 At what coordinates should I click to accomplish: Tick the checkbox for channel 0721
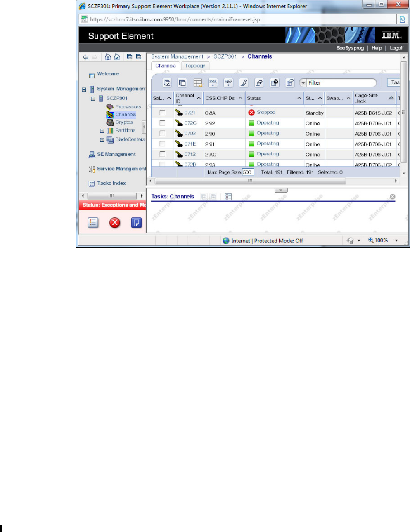pos(162,113)
